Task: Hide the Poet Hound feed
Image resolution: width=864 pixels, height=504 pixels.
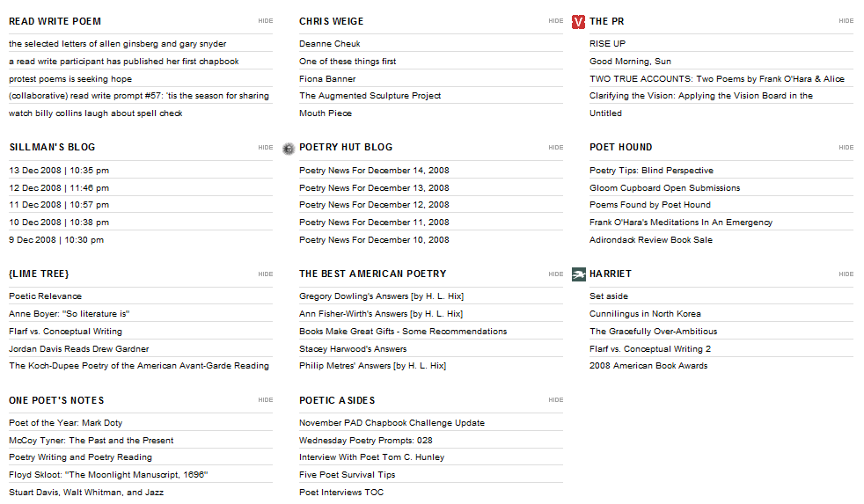Action: [846, 148]
